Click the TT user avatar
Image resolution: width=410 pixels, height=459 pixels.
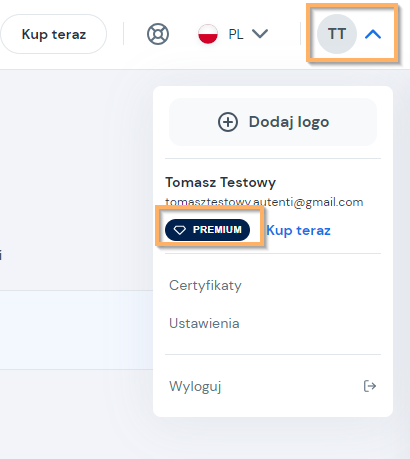(337, 34)
